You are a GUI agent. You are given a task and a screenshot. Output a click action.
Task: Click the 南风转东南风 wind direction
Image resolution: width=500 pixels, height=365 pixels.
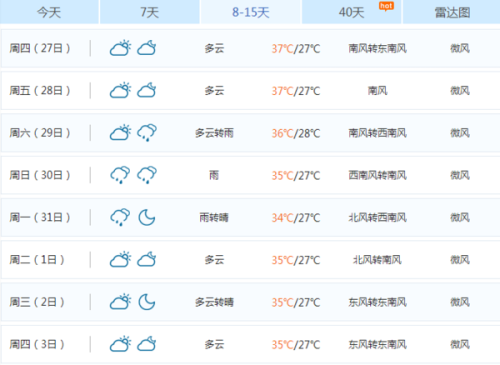click(x=378, y=49)
